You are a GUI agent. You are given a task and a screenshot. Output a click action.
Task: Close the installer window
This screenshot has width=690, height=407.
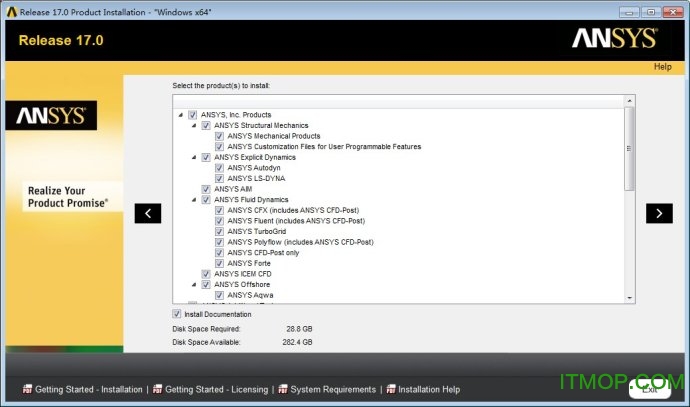(x=673, y=12)
